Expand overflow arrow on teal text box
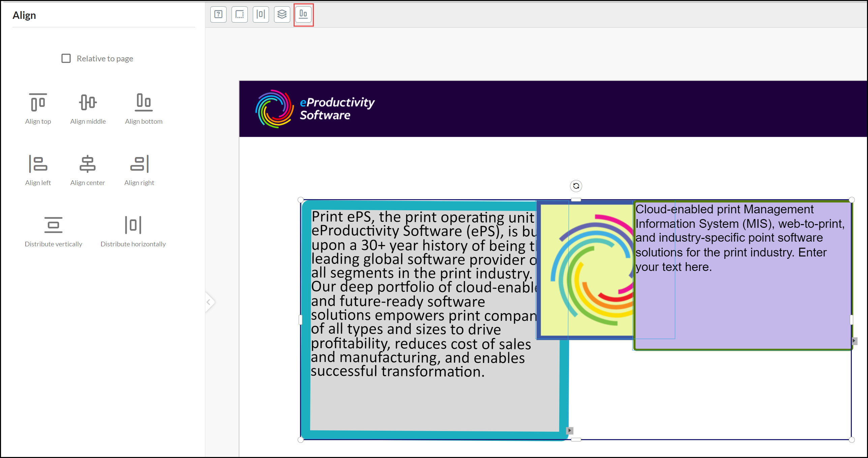 pos(570,430)
